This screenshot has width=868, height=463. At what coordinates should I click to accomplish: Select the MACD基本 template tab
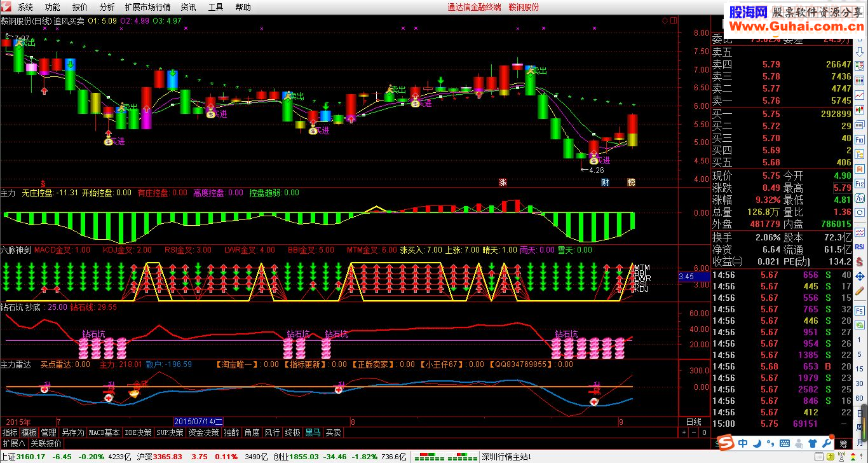click(104, 432)
